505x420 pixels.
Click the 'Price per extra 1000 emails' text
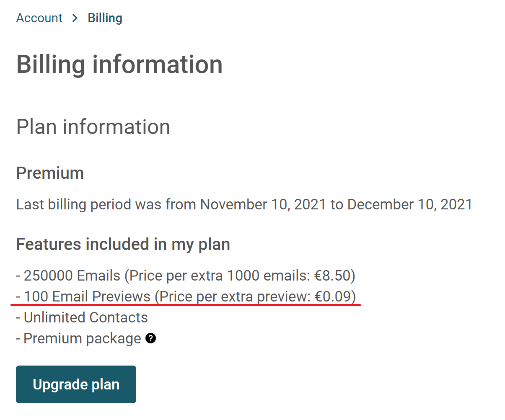(x=220, y=276)
